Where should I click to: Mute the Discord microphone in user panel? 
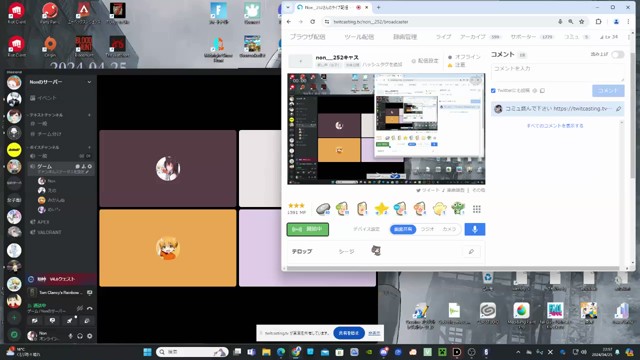[71, 336]
